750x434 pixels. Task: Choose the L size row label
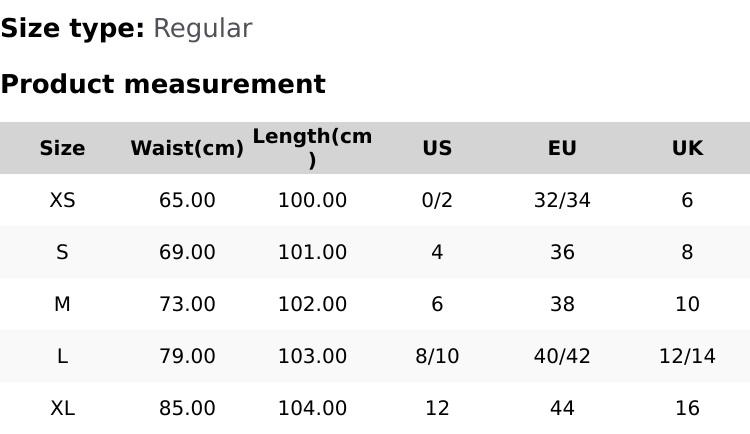[62, 357]
